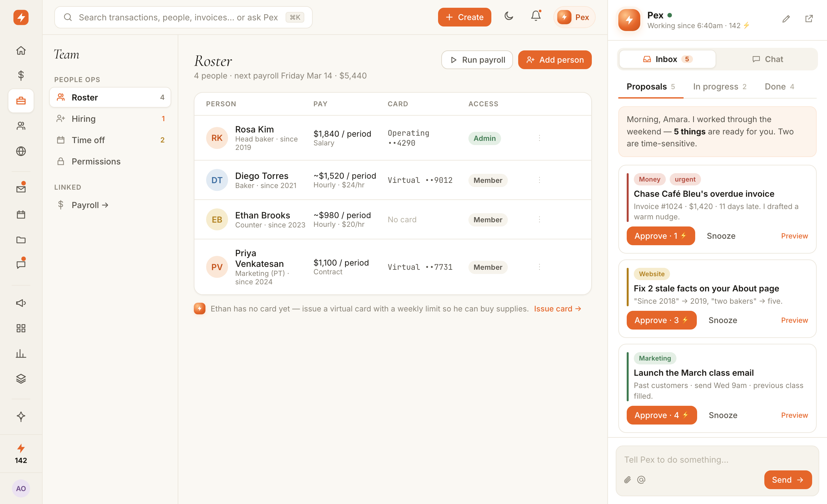
Task: Click the Send button in Pex panel
Action: click(x=788, y=480)
